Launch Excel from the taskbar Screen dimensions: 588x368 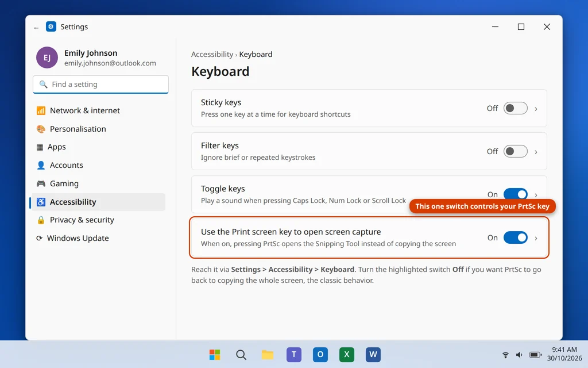(346, 354)
